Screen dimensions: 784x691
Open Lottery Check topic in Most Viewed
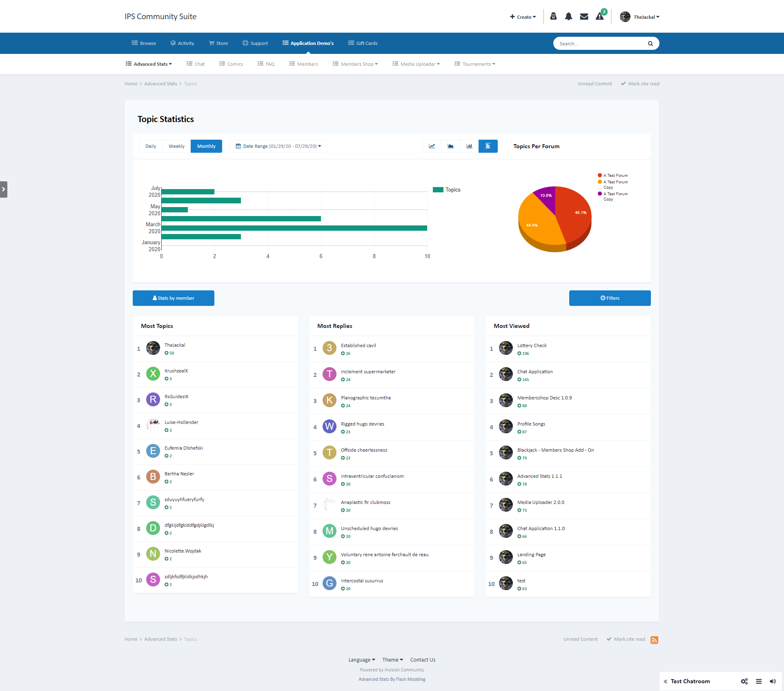532,345
